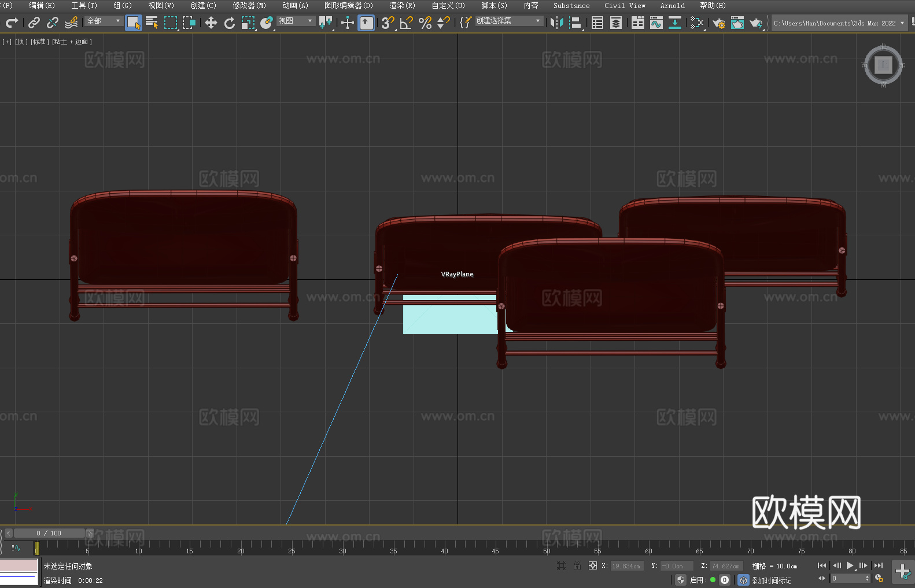Choose the rectangular selection region tool
Screen dimensions: 915x588
171,23
